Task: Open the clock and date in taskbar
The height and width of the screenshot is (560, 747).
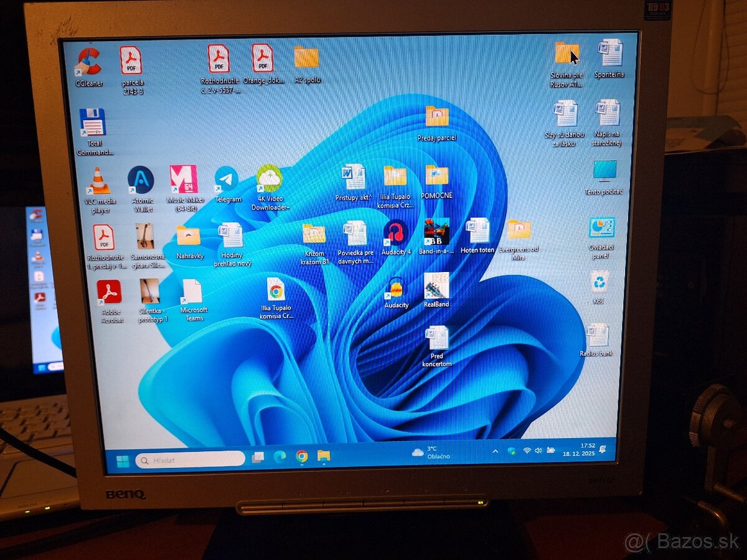Action: click(587, 449)
